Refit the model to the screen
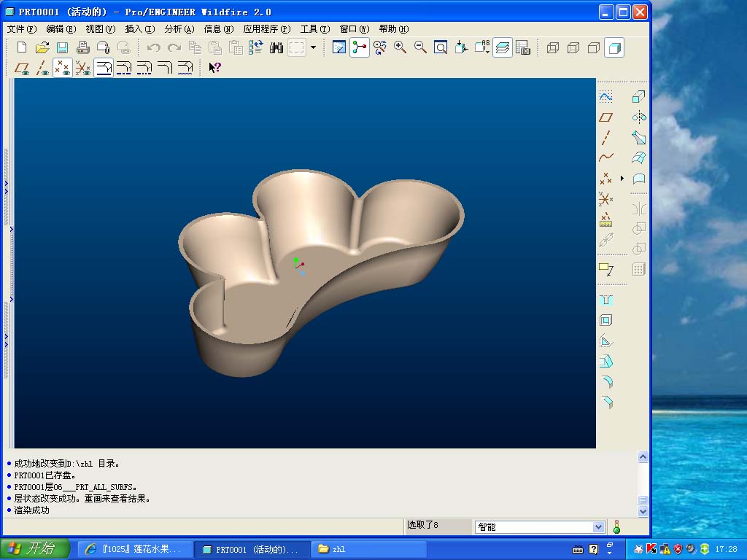Screen dimensions: 747x560 [x=441, y=47]
